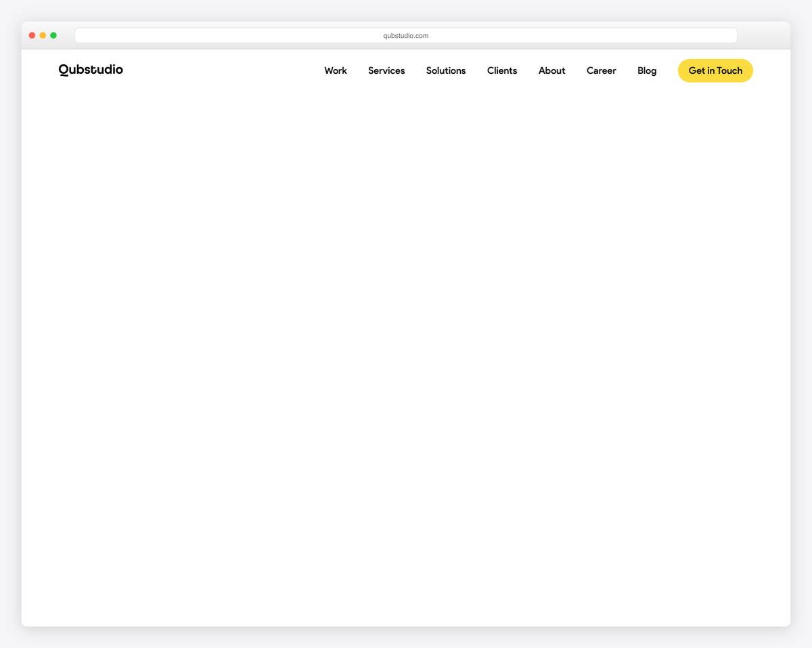Go to the Blog section
The width and height of the screenshot is (812, 648).
(646, 70)
